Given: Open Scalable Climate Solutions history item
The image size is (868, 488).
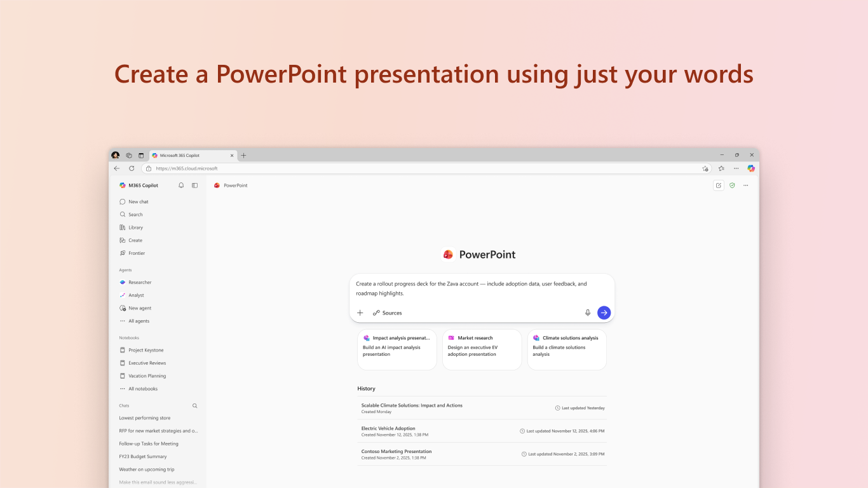Looking at the screenshot, I should pyautogui.click(x=482, y=408).
